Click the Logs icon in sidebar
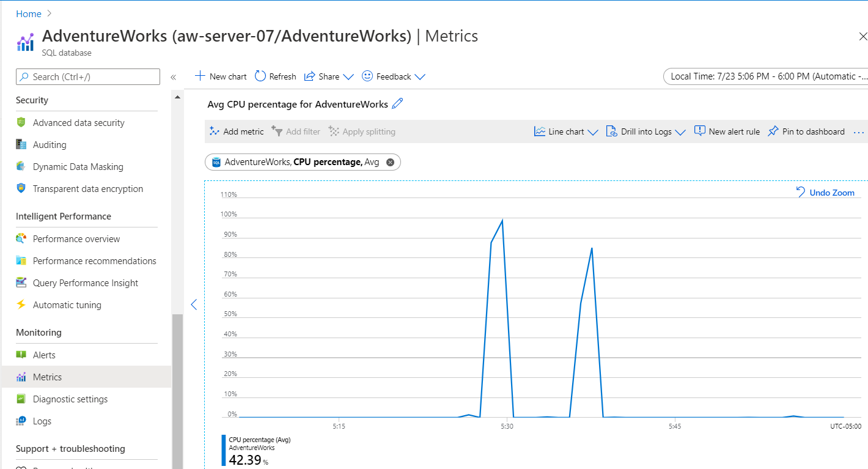 point(21,421)
